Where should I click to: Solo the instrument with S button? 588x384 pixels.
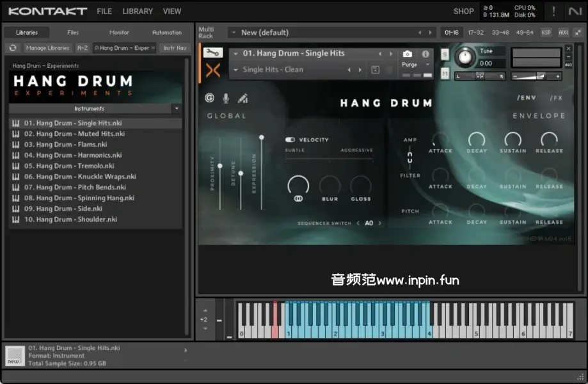click(x=445, y=54)
